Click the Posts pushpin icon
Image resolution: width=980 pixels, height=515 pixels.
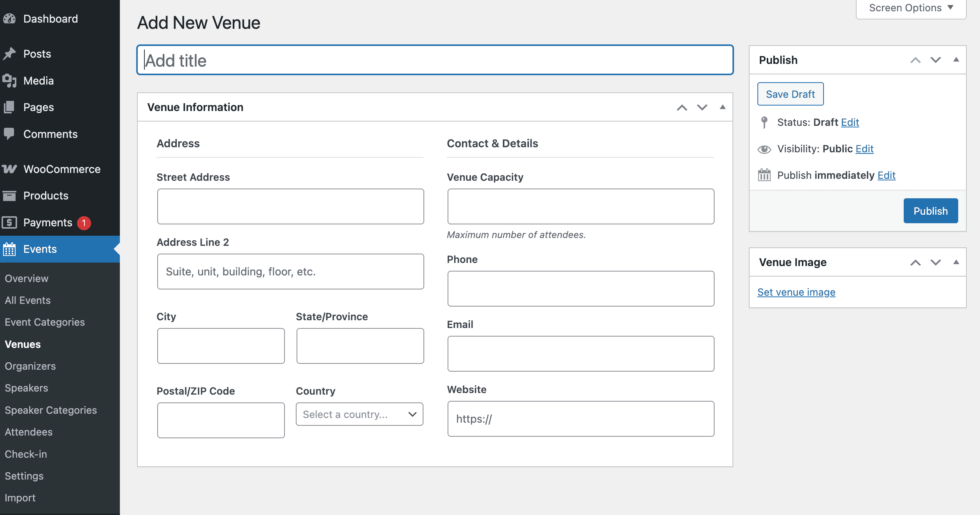pyautogui.click(x=9, y=54)
